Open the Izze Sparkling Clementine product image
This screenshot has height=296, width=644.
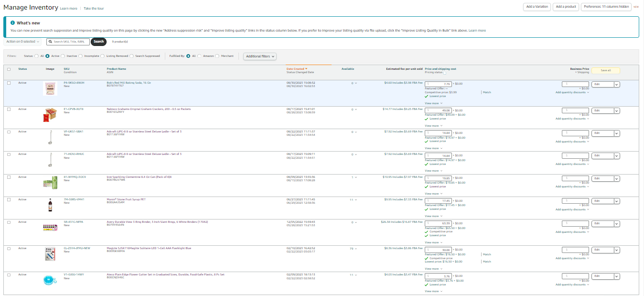tap(50, 182)
